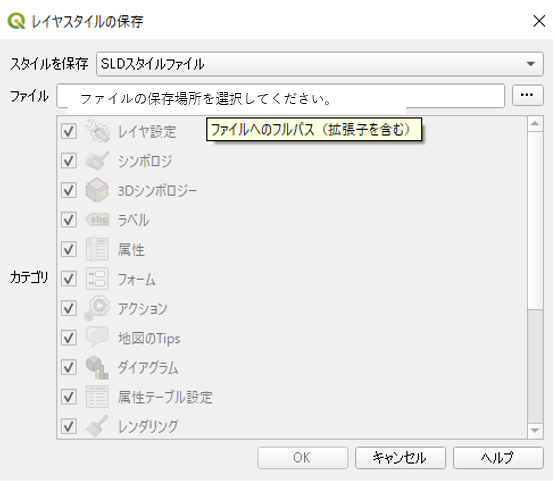Click the フォーム form icon

coord(97,279)
